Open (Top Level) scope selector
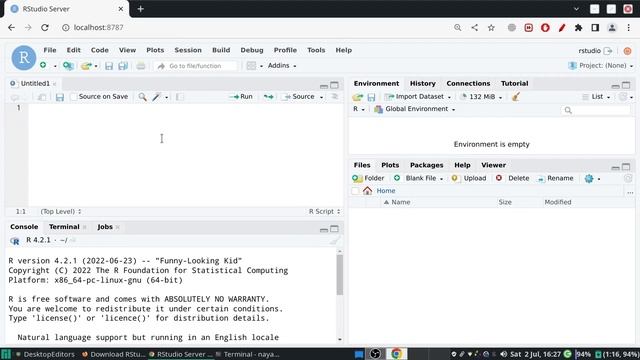This screenshot has width=640, height=360. coord(61,211)
